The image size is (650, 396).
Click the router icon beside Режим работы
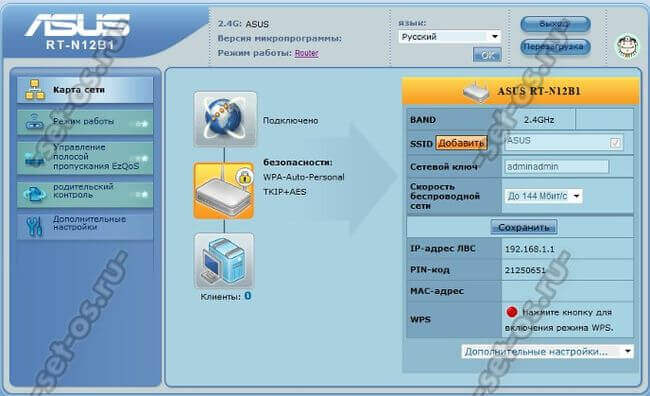point(35,122)
